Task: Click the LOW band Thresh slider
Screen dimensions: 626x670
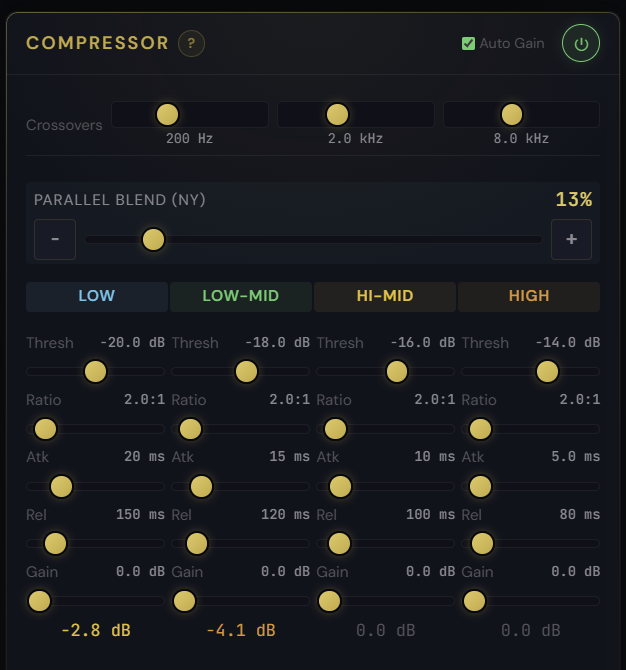Action: click(95, 371)
